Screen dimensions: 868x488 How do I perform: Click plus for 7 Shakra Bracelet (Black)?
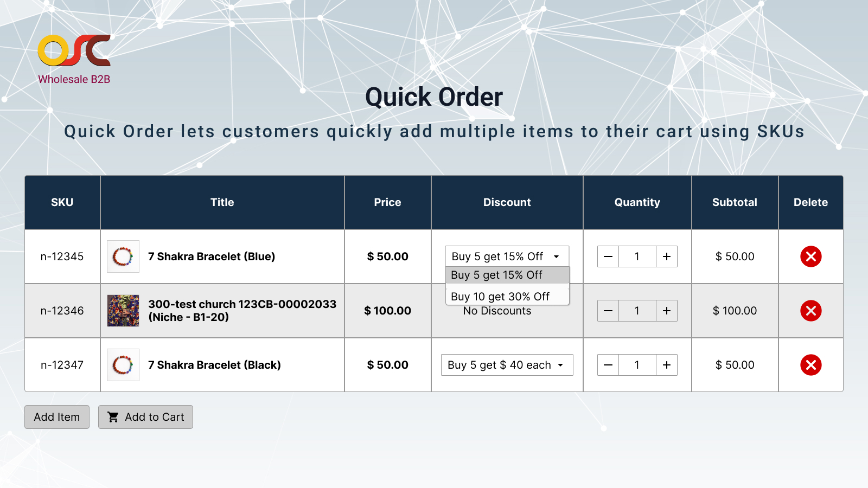point(667,365)
